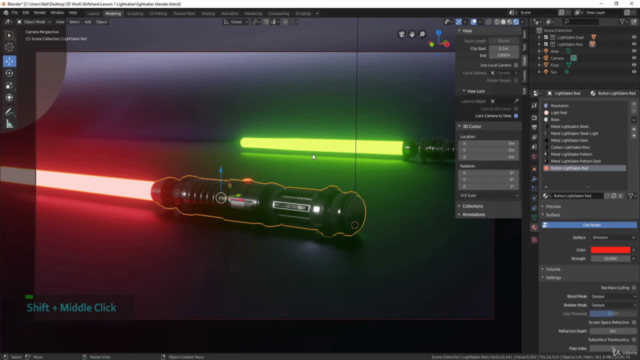Open the File menu

(15, 13)
